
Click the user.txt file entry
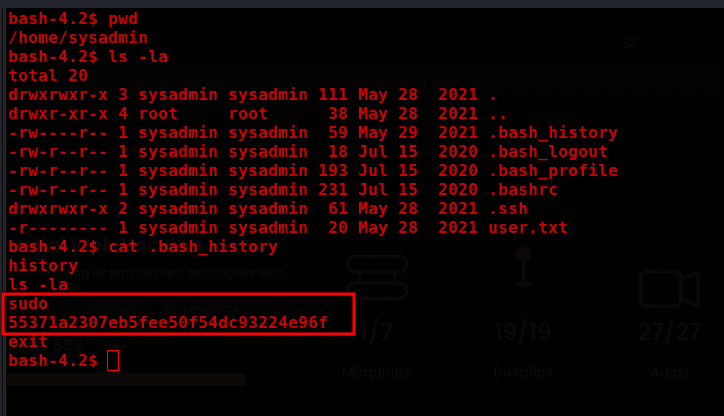[x=528, y=228]
